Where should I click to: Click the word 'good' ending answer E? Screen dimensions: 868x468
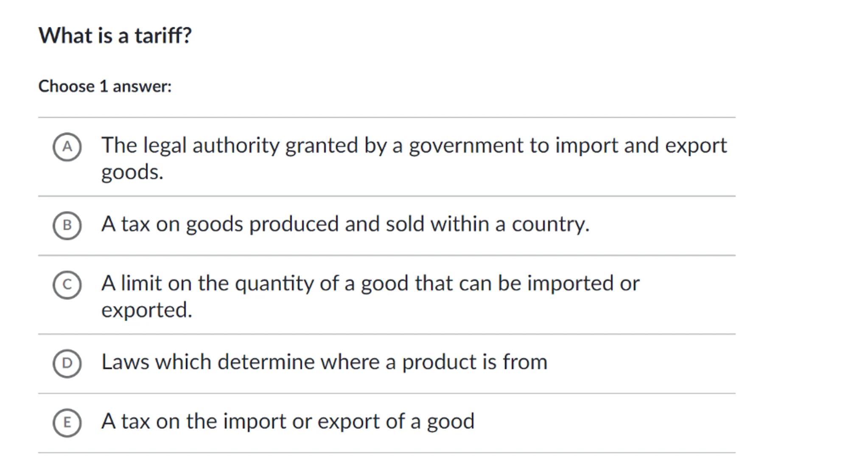[451, 422]
